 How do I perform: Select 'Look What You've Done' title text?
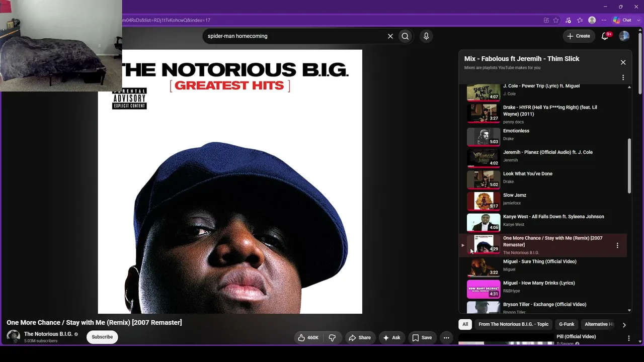[x=528, y=174]
